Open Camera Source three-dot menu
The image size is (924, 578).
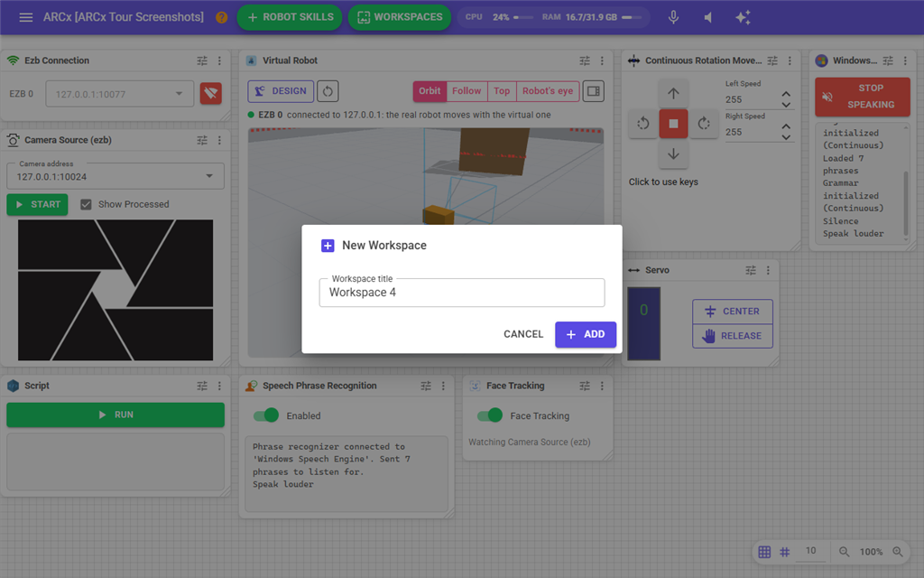pos(219,140)
